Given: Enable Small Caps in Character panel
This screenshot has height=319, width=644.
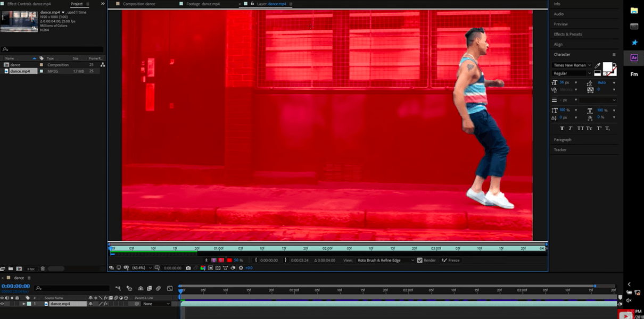Looking at the screenshot, I should pos(589,128).
